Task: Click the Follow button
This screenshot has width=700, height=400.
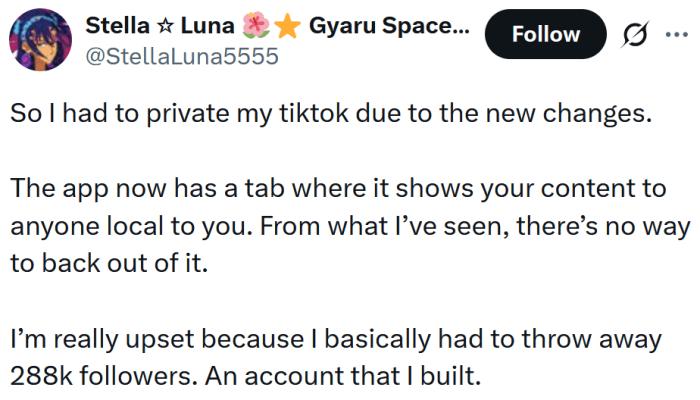Action: (544, 35)
